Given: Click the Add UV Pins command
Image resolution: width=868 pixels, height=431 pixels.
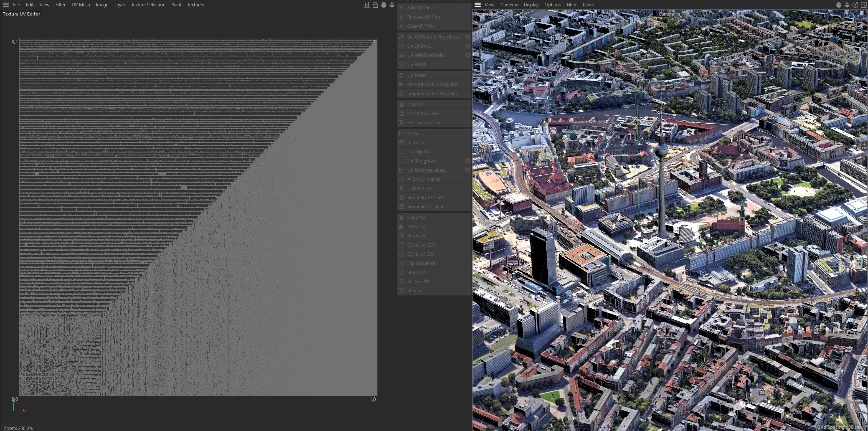Looking at the screenshot, I should coord(434,8).
